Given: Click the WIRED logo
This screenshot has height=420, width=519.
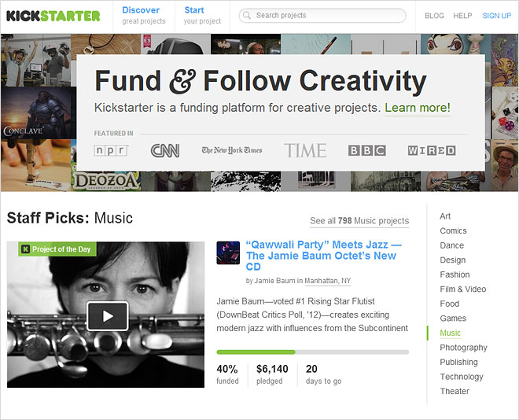Looking at the screenshot, I should click(432, 150).
